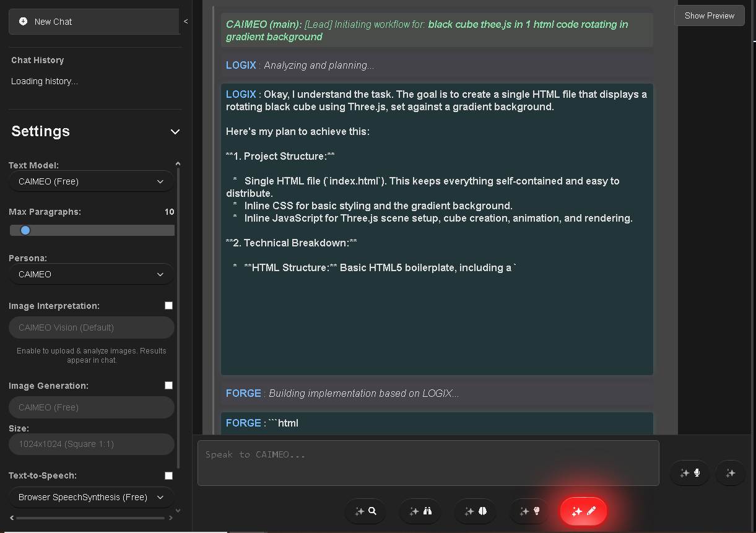Enable the Image Generation checkbox
Image resolution: width=756 pixels, height=533 pixels.
coord(168,385)
